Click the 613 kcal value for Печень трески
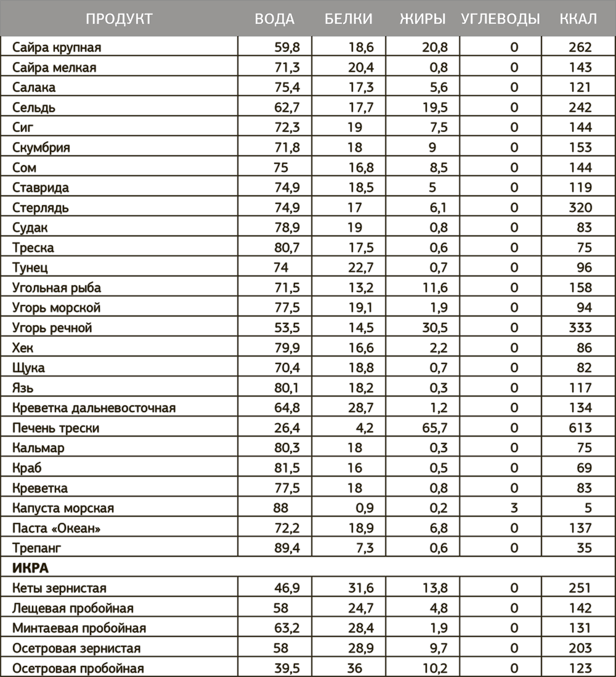This screenshot has height=677, width=616. tap(580, 428)
